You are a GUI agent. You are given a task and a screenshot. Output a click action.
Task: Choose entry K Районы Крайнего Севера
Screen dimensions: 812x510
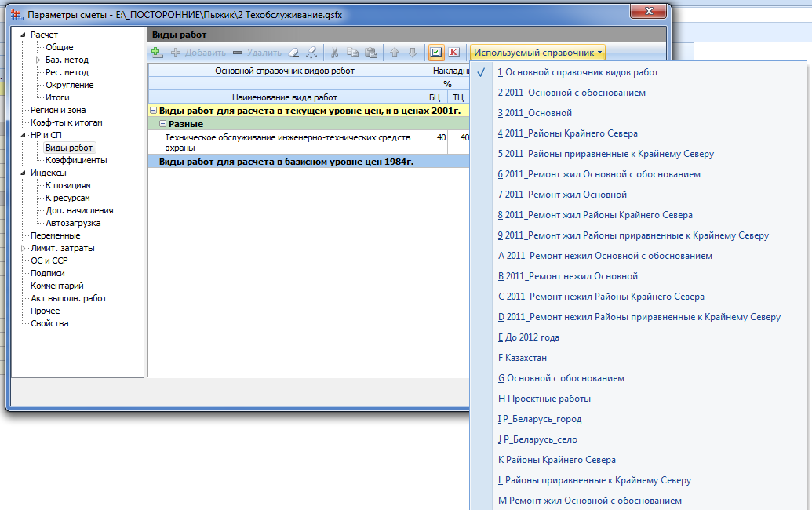pos(557,460)
